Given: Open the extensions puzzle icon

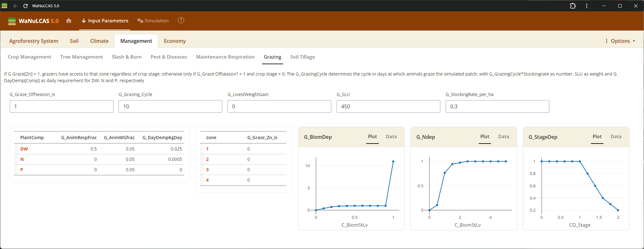Looking at the screenshot, I should [x=573, y=6].
